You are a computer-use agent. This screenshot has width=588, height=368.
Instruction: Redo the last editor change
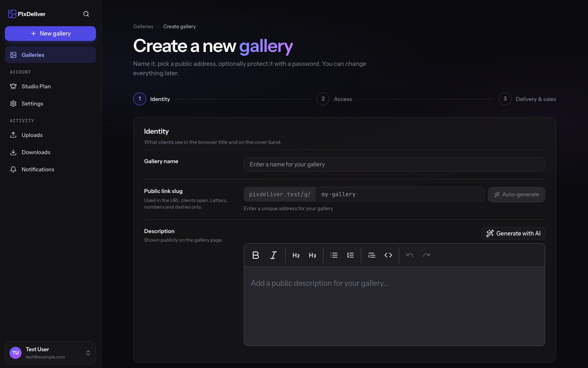(x=426, y=255)
